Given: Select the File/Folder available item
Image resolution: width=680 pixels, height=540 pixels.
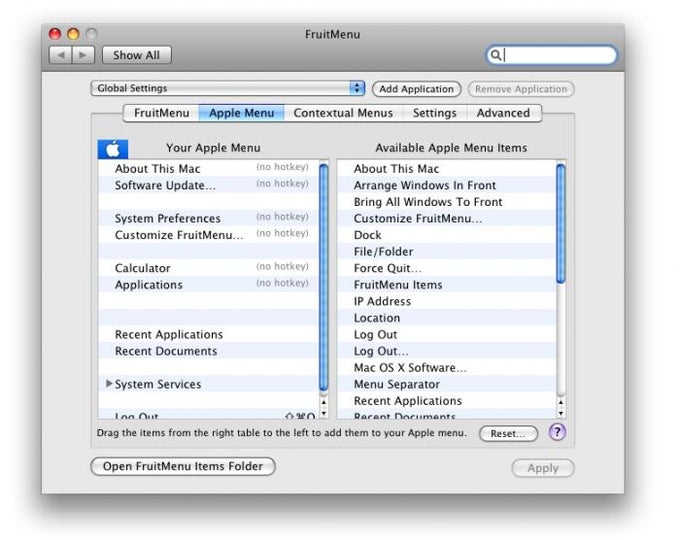Looking at the screenshot, I should (447, 252).
